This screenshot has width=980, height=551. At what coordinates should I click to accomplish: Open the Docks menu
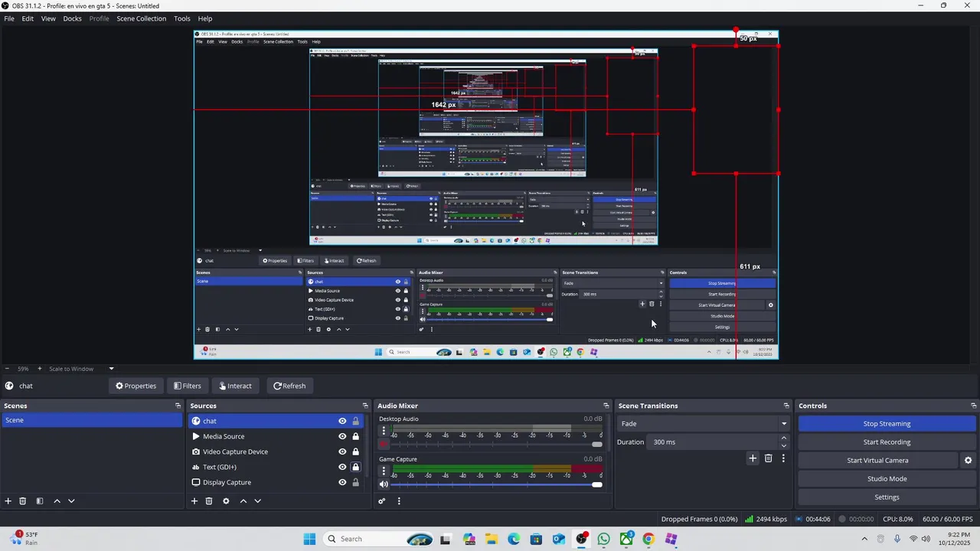[72, 18]
